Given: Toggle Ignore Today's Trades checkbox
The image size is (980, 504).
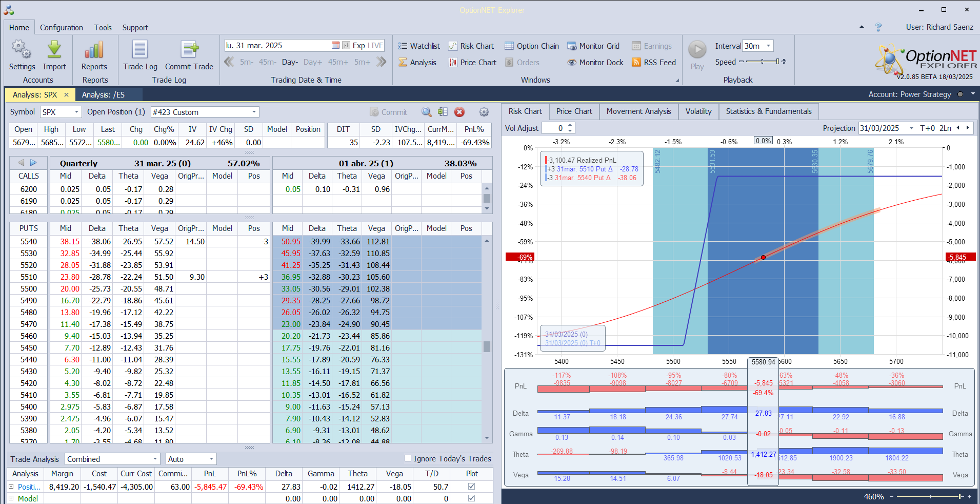Looking at the screenshot, I should tap(408, 458).
